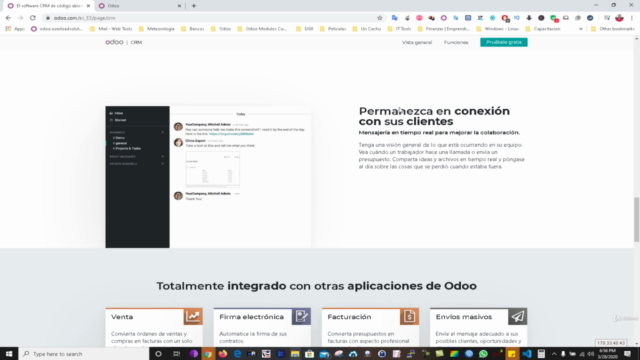Viewport: 640px width, 360px height.
Task: Click the address bar showing odoo.com
Action: click(x=212, y=18)
